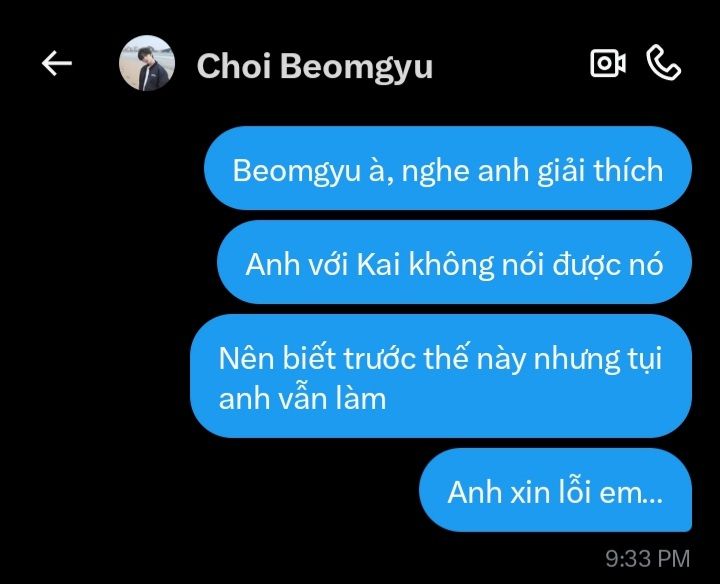Select the 'Anh xin lỗi em...' message bubble

[x=555, y=490]
